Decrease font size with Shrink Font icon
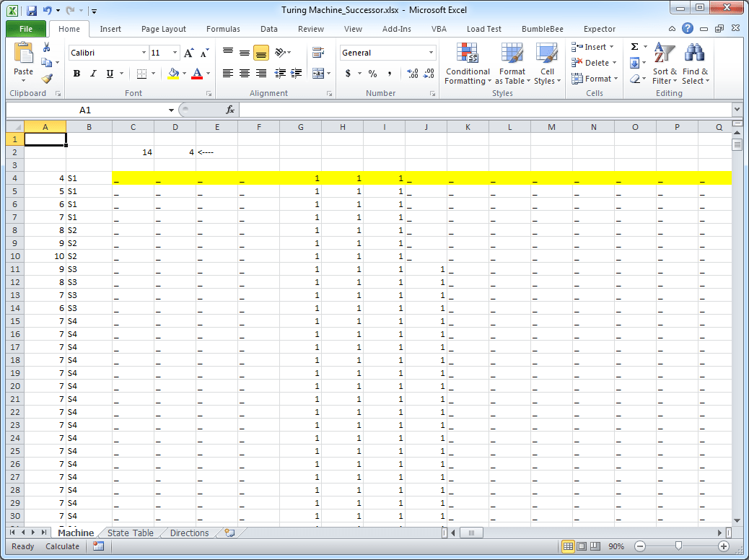 [204, 53]
